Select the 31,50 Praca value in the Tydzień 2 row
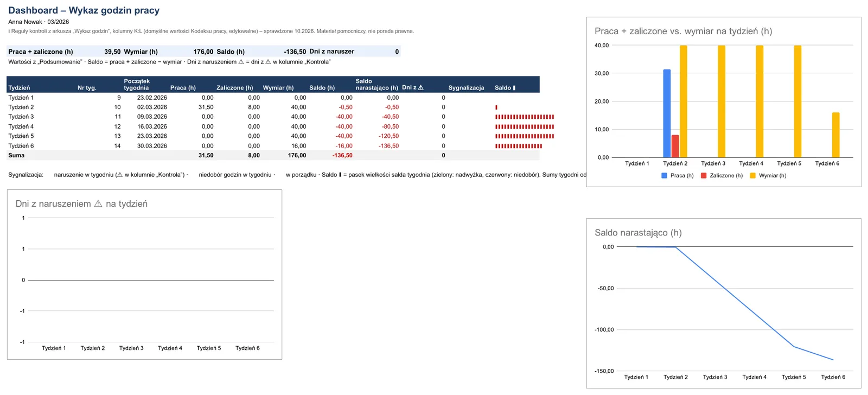This screenshot has height=395, width=868. coord(206,107)
